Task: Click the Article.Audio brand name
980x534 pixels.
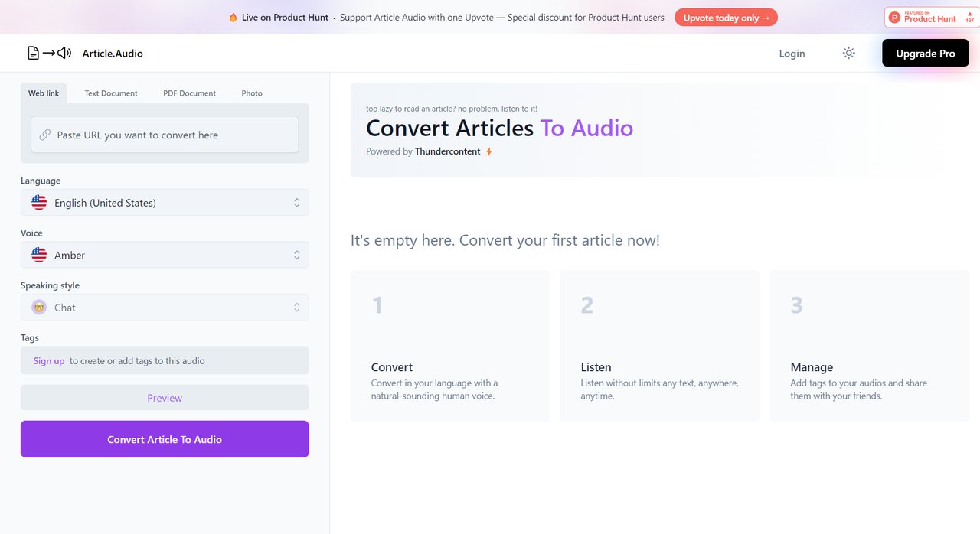Action: pyautogui.click(x=113, y=54)
